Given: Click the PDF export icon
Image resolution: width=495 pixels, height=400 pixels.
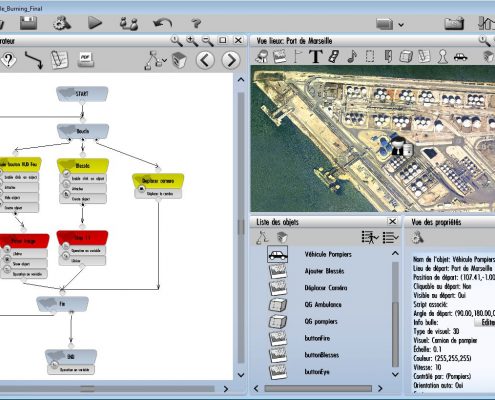Looking at the screenshot, I should 86,59.
